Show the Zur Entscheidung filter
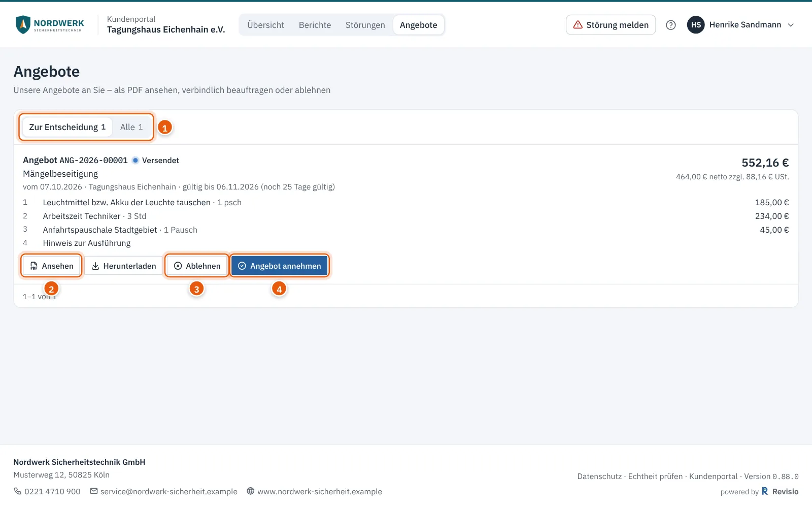This screenshot has width=812, height=508. 67,127
